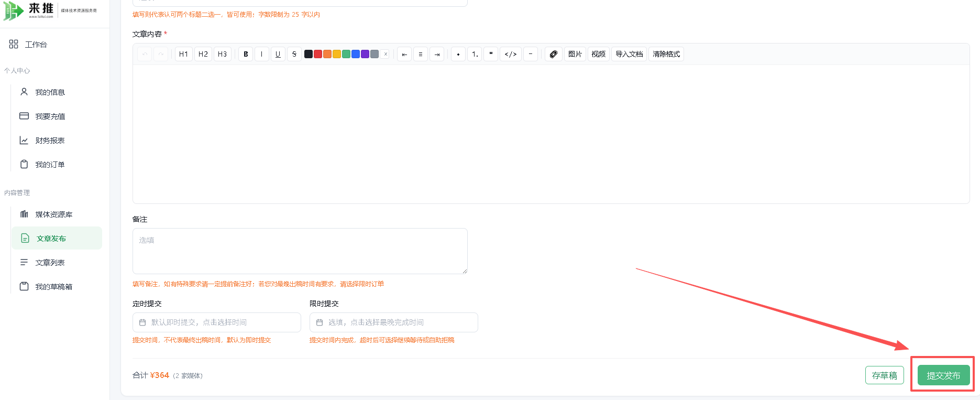Open 文章列表 article list
The height and width of the screenshot is (400, 980).
[x=50, y=263]
